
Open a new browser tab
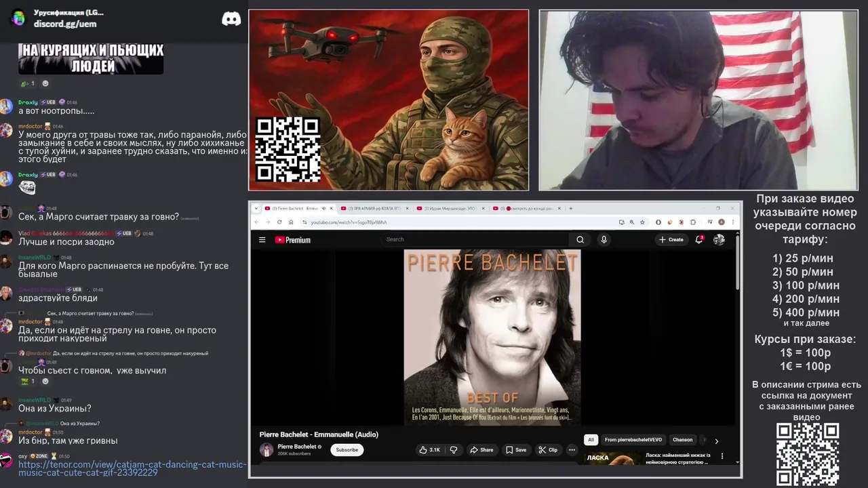click(x=571, y=208)
